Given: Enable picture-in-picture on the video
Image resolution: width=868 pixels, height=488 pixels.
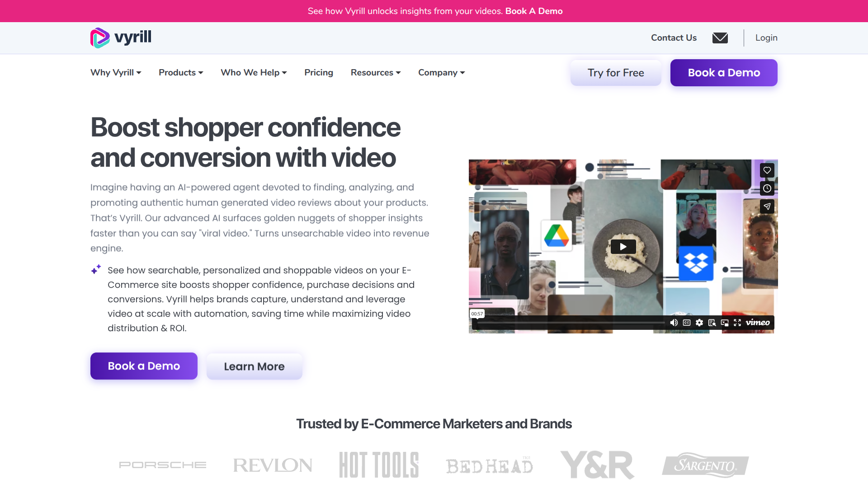Looking at the screenshot, I should (x=725, y=323).
